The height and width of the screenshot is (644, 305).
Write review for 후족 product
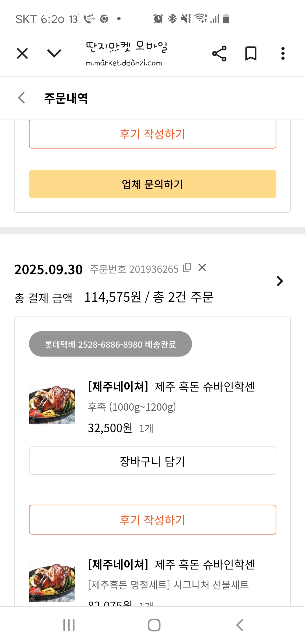point(152,520)
